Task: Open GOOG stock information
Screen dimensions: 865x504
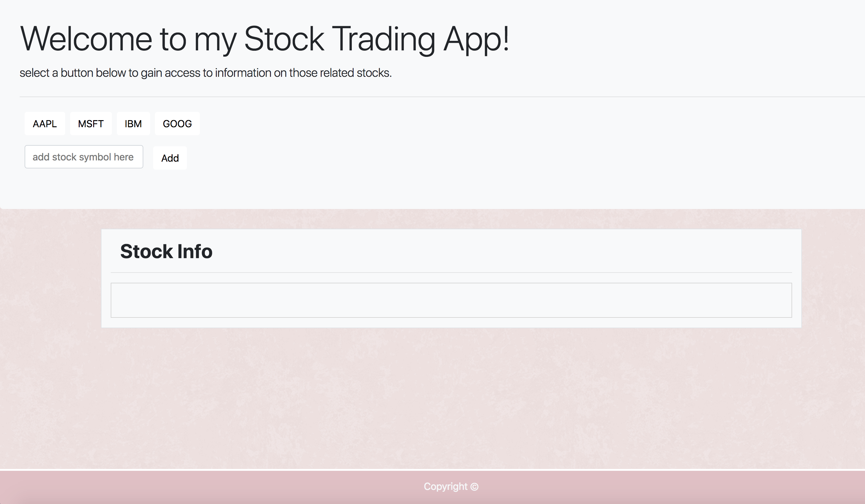Action: pyautogui.click(x=177, y=124)
